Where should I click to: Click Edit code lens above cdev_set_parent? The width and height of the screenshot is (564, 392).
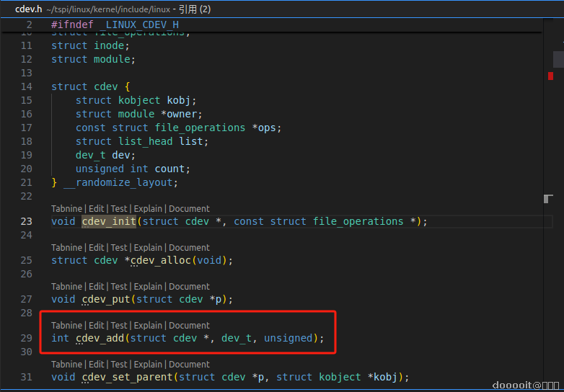(x=96, y=364)
